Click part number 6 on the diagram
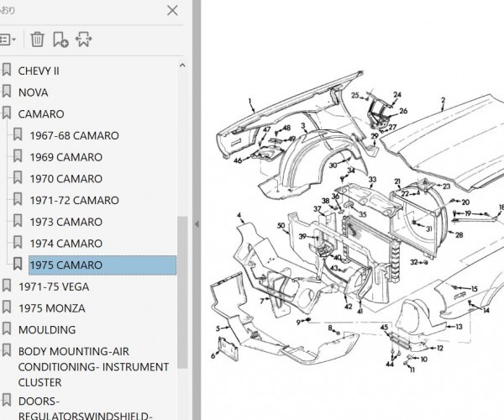 213,355
